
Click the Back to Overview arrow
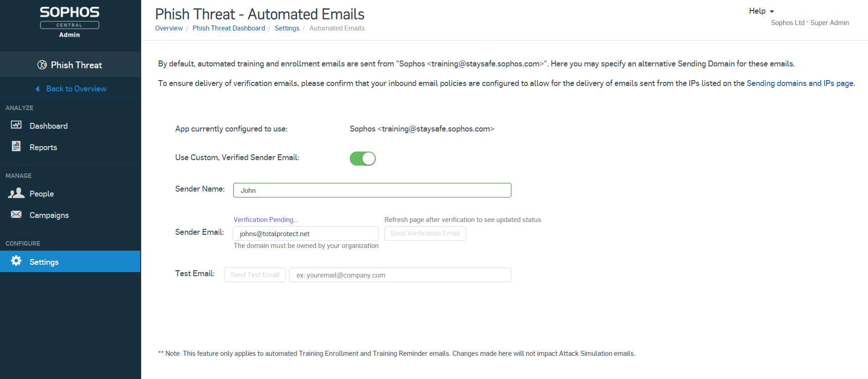(x=38, y=89)
